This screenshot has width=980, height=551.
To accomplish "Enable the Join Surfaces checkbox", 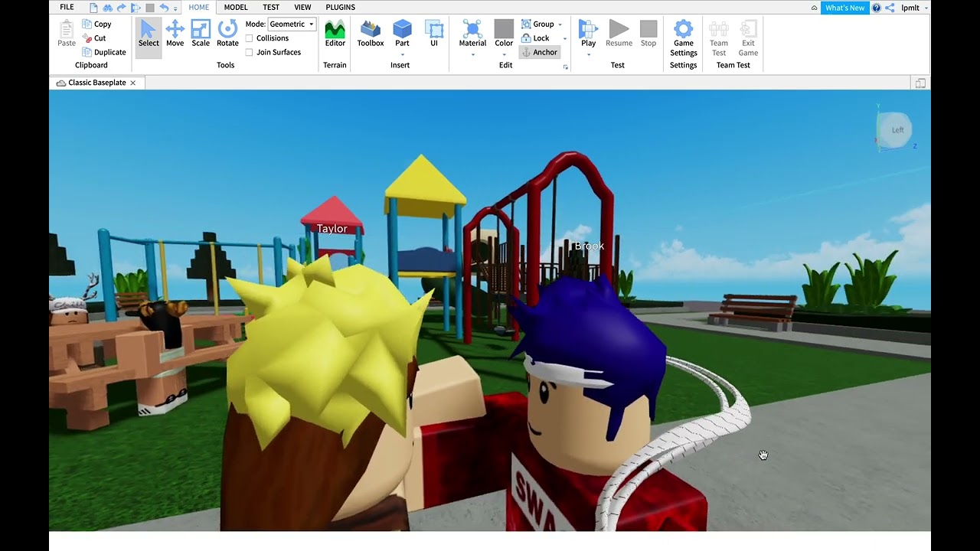I will click(249, 52).
